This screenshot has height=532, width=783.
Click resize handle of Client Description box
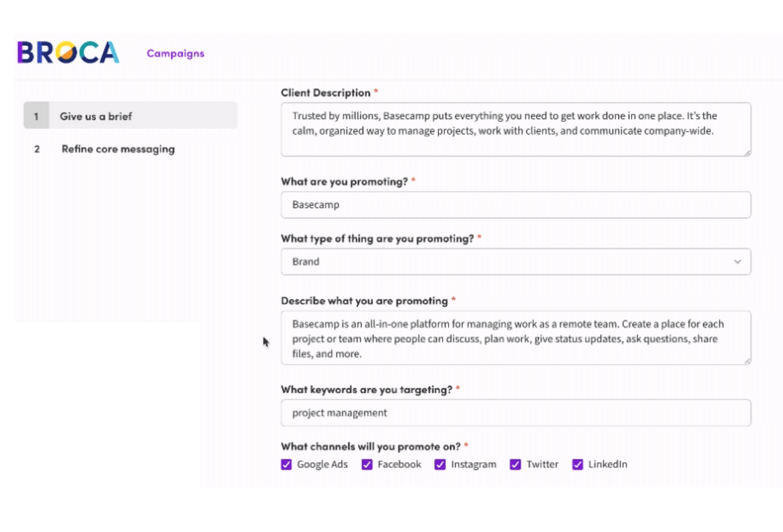(x=747, y=153)
